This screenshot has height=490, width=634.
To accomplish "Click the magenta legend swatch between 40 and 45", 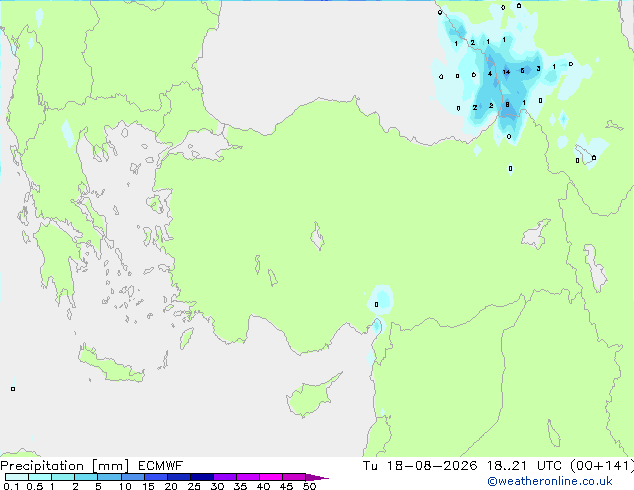I will coord(271,477).
